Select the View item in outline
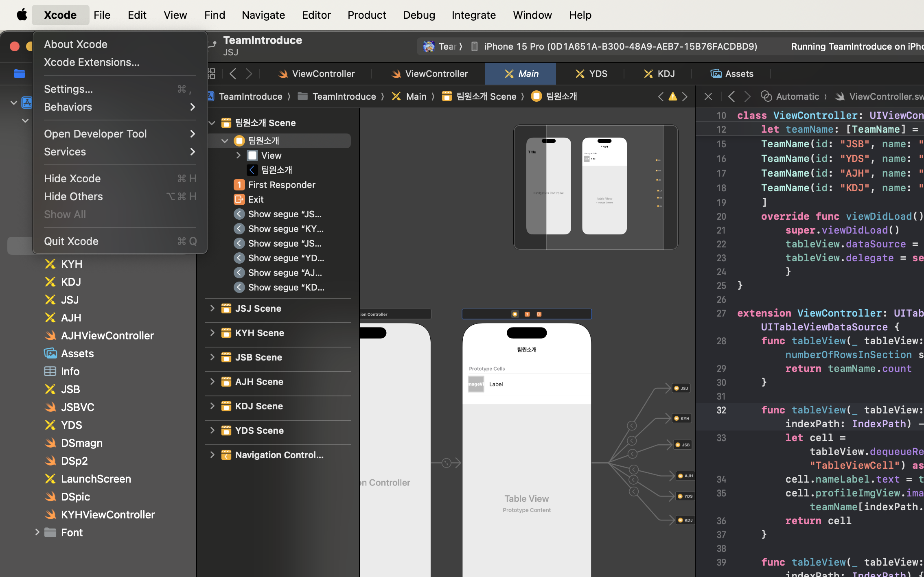 tap(271, 155)
